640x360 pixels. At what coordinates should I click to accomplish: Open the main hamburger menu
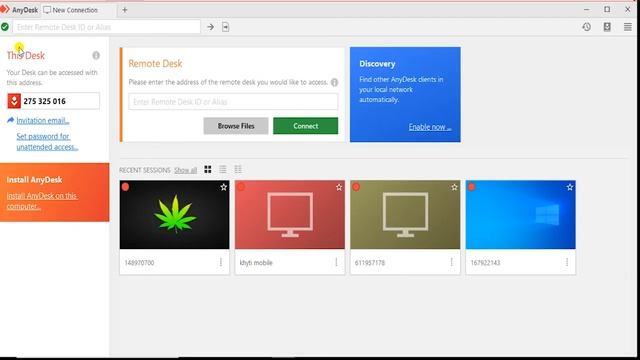[628, 27]
